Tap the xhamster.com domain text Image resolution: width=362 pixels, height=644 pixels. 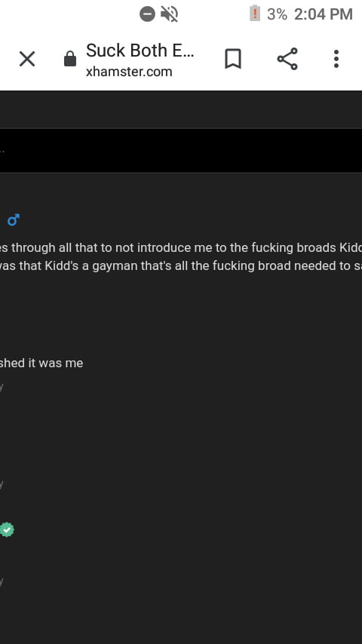click(x=129, y=72)
